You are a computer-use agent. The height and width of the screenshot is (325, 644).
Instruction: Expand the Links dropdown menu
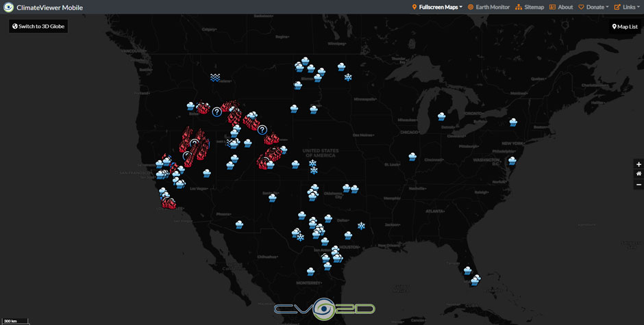click(627, 7)
